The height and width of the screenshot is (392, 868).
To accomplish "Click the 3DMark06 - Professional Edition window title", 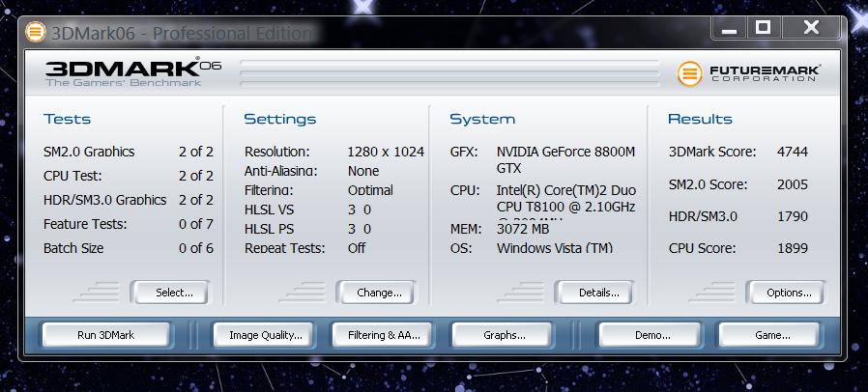I will [x=182, y=33].
